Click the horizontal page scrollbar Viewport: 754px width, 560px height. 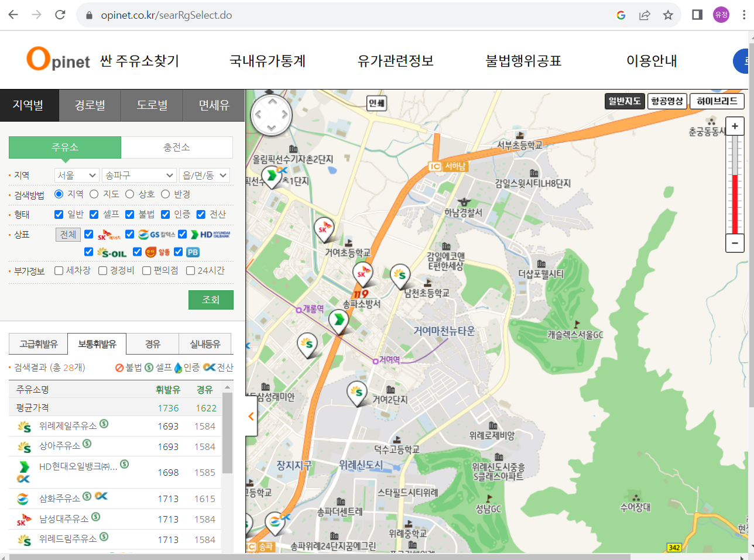point(320,557)
